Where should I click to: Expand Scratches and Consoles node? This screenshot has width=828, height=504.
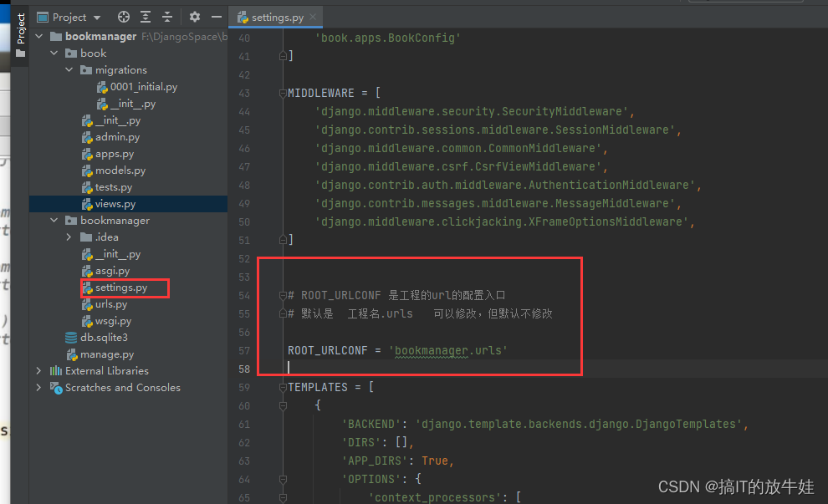[38, 387]
